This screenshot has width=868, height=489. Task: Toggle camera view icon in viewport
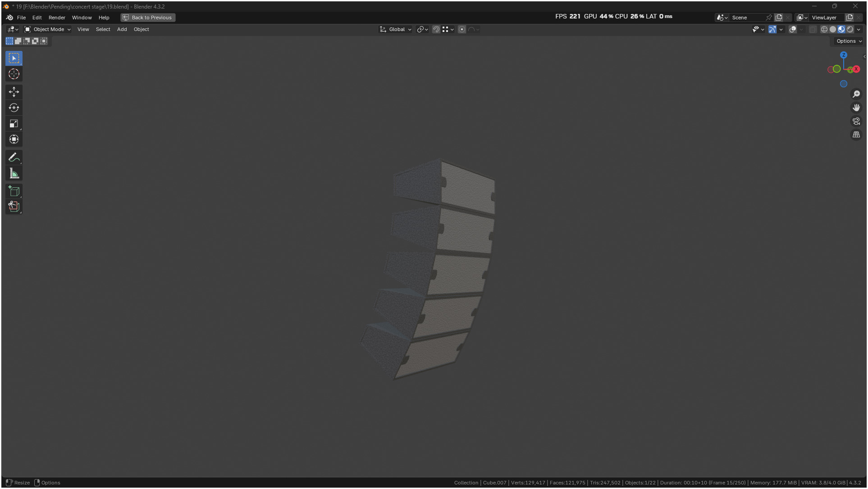(856, 121)
